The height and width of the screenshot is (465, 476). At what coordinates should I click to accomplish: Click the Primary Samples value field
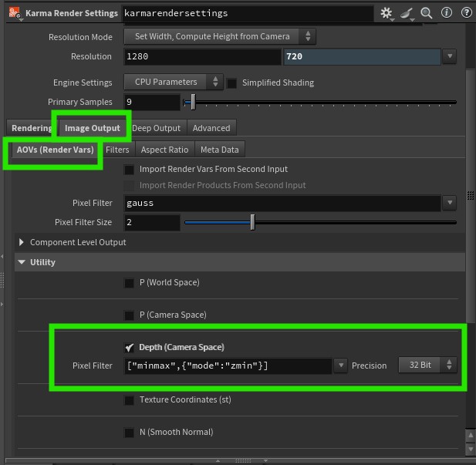pyautogui.click(x=151, y=102)
